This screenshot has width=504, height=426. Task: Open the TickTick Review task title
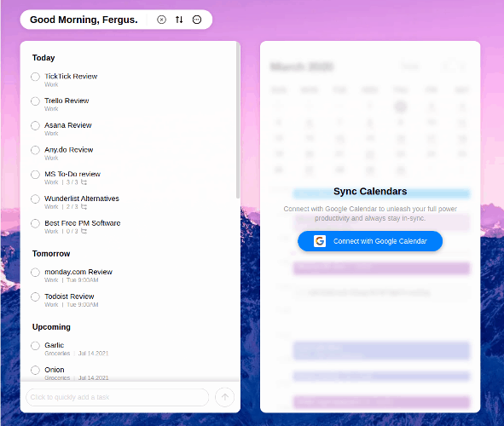[x=71, y=77]
